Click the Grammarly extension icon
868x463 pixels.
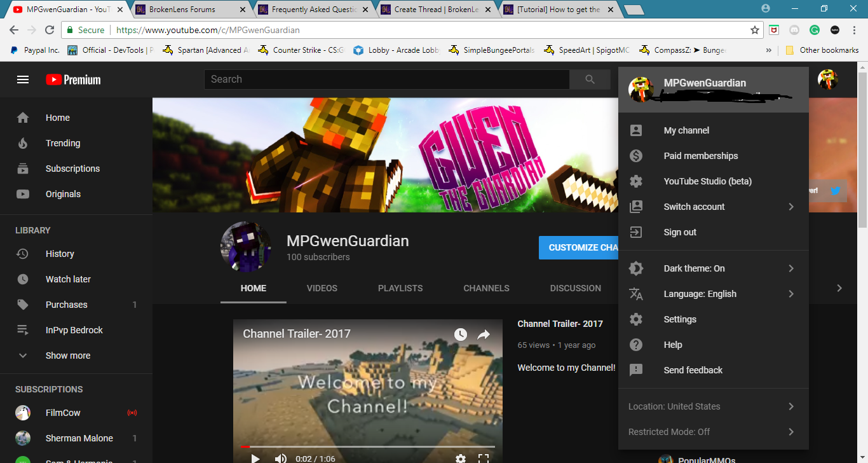pos(815,30)
